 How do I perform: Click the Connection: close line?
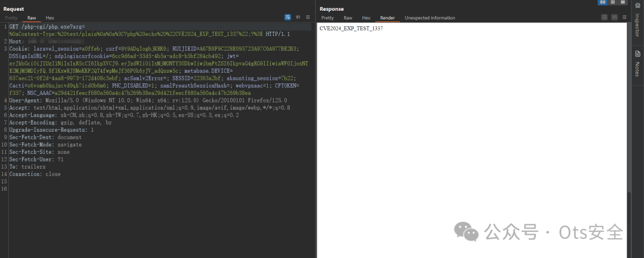click(35, 175)
